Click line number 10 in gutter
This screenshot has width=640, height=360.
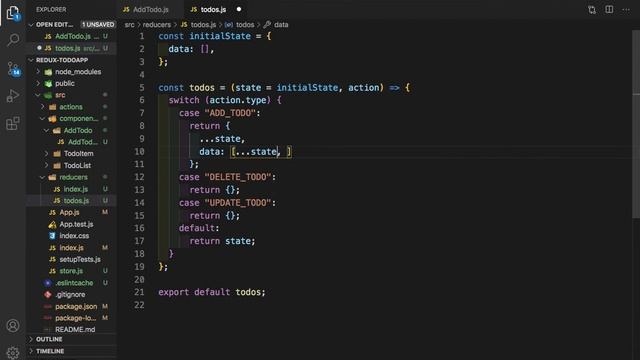[x=139, y=152]
